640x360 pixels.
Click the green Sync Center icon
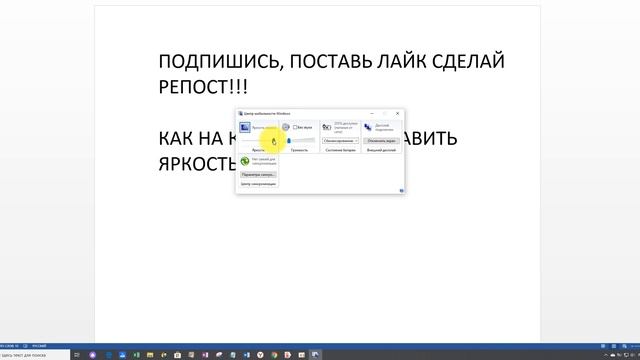point(245,161)
